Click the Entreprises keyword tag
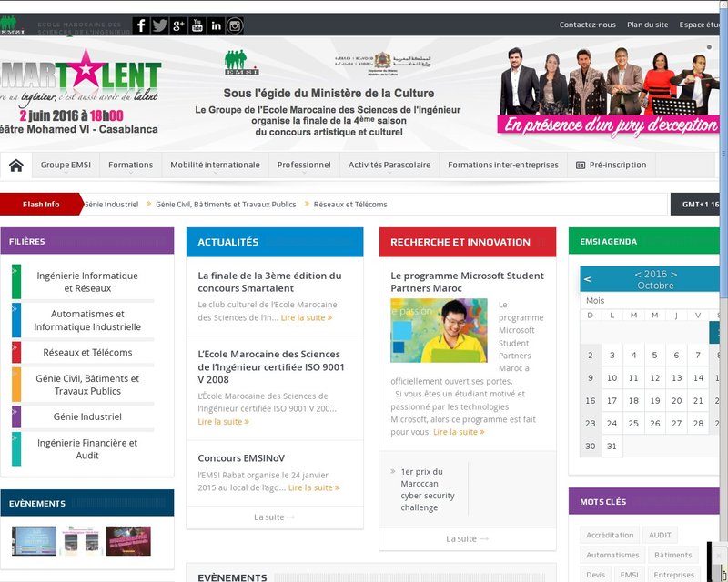Screen dimensions: 728x582 [x=674, y=575]
